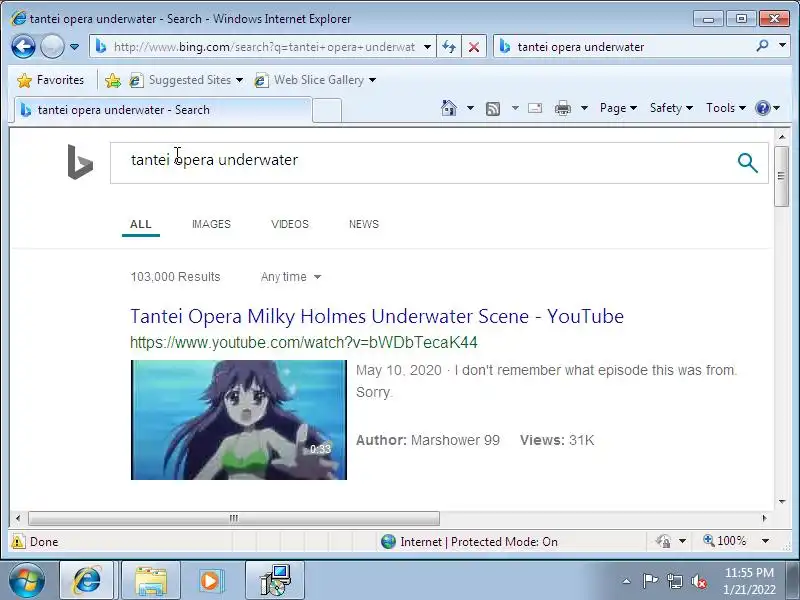
Task: Click the network tray icon
Action: (x=674, y=581)
